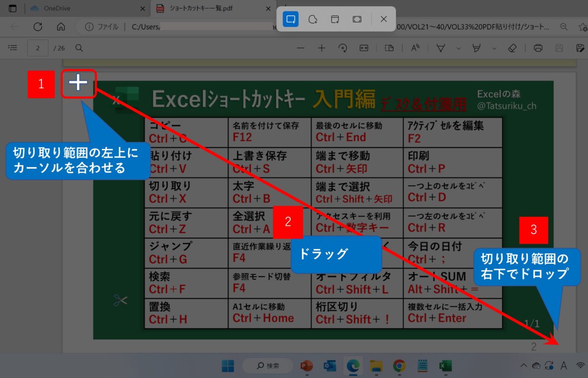The height and width of the screenshot is (378, 588).
Task: Click the 名前を付けて保存 cell text
Action: [x=266, y=126]
